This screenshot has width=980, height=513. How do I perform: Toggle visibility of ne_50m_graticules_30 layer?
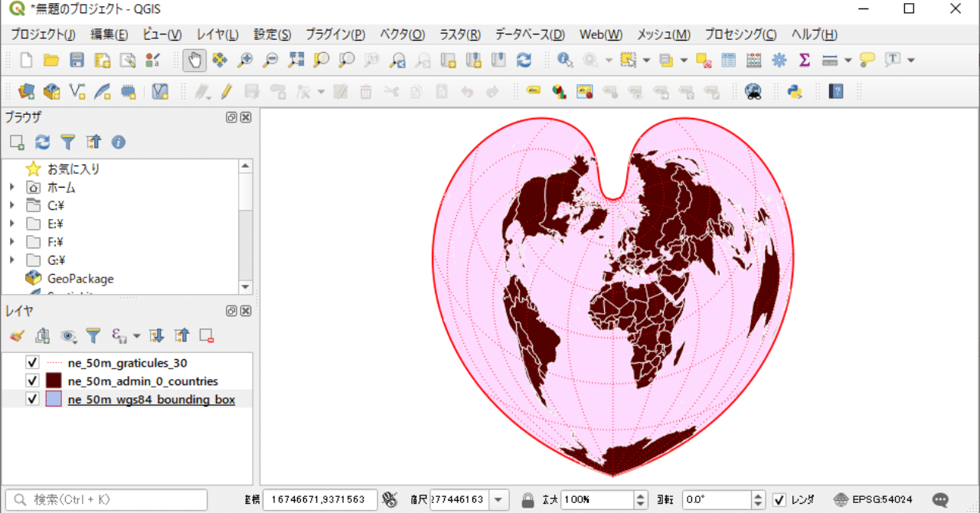pyautogui.click(x=31, y=362)
